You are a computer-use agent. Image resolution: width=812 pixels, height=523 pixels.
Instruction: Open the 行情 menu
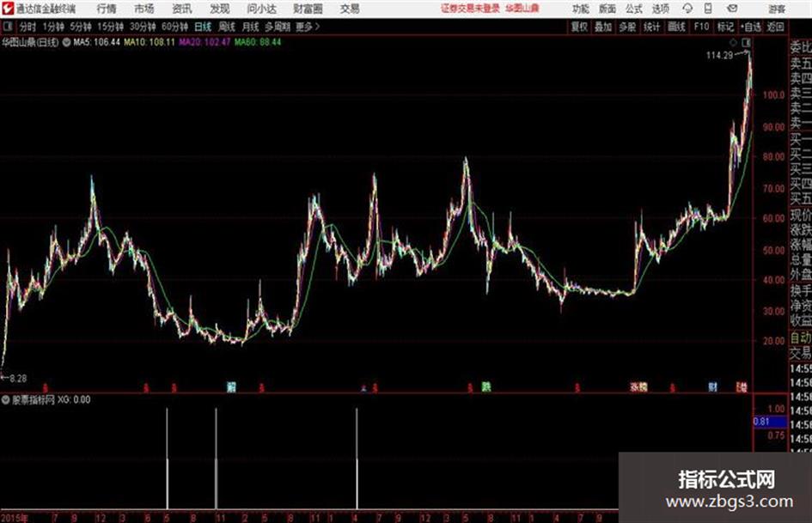[x=107, y=9]
